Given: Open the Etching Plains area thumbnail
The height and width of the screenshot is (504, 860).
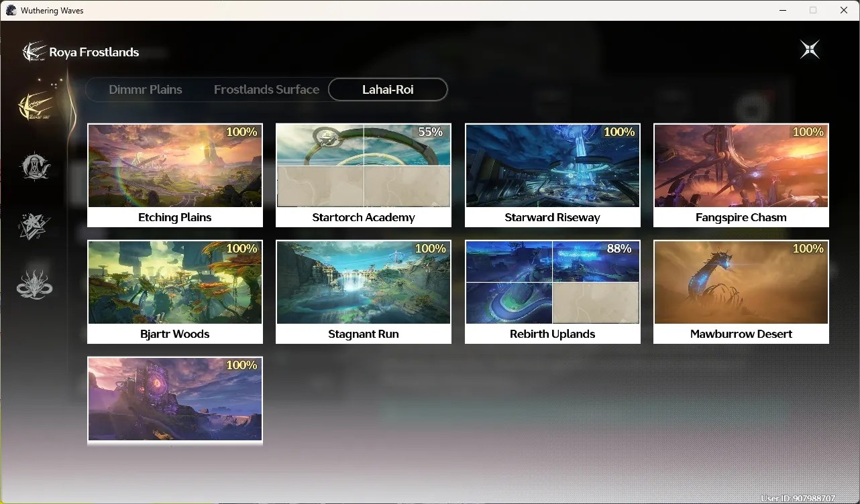Looking at the screenshot, I should tap(175, 166).
